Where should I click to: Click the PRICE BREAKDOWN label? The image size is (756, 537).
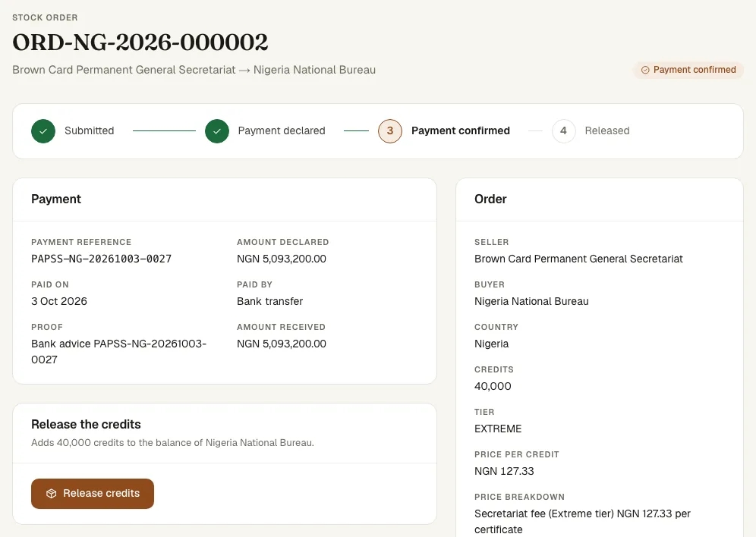(519, 497)
